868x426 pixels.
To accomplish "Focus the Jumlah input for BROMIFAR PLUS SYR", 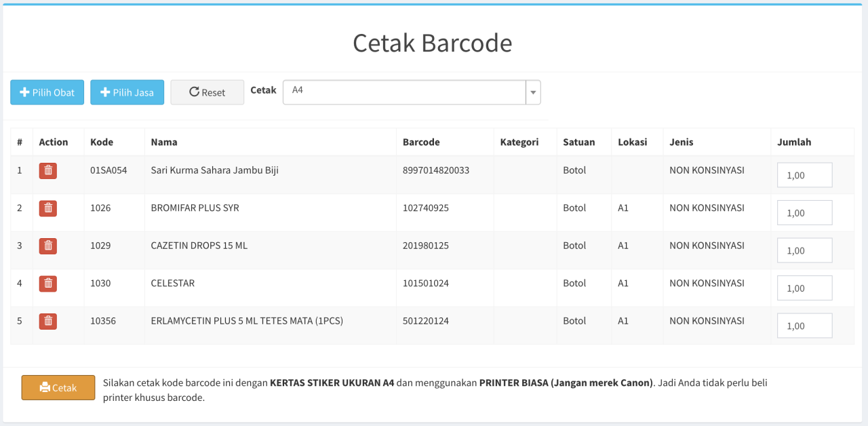I will click(x=804, y=213).
